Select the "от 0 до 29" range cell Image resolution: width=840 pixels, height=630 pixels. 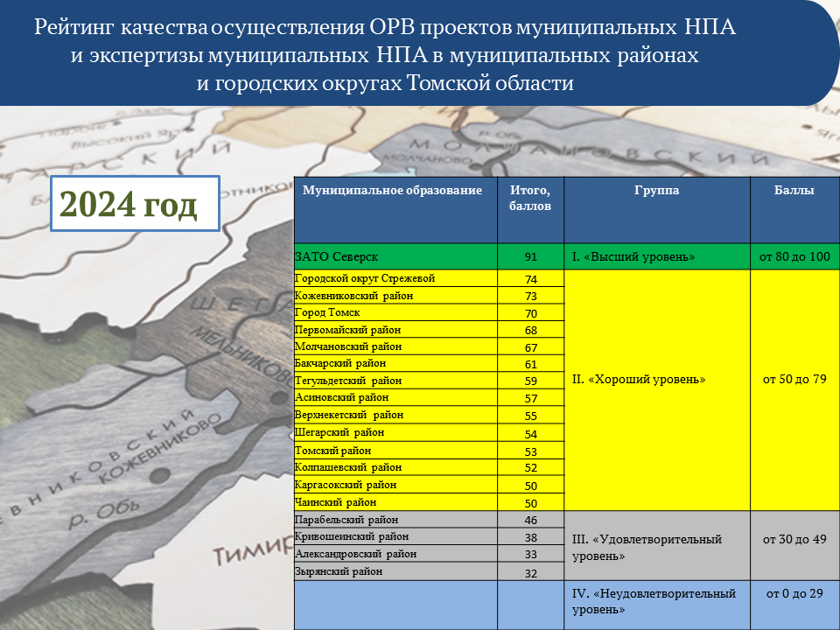(x=795, y=605)
